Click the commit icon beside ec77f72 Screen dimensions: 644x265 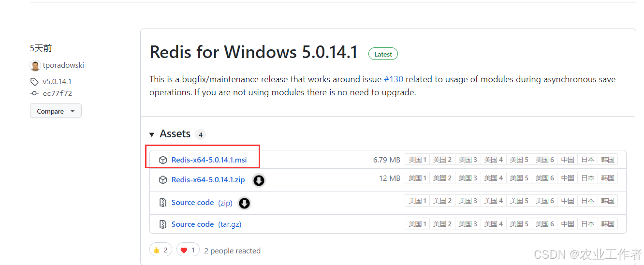point(34,93)
